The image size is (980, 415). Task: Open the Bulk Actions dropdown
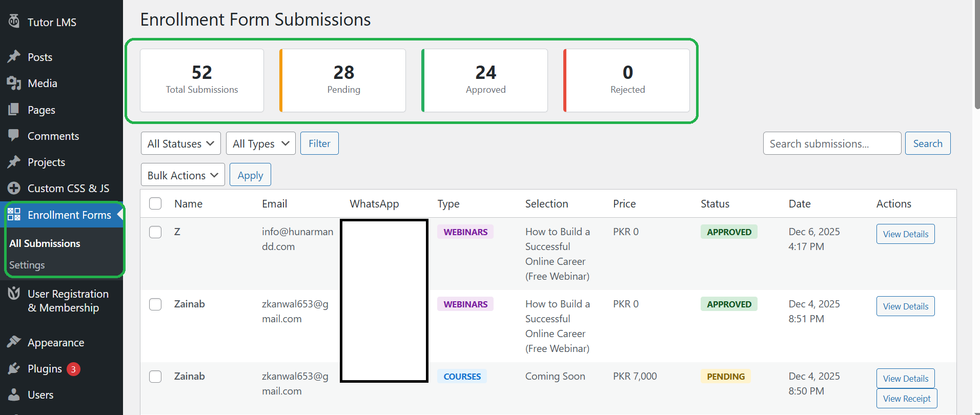[x=182, y=175]
